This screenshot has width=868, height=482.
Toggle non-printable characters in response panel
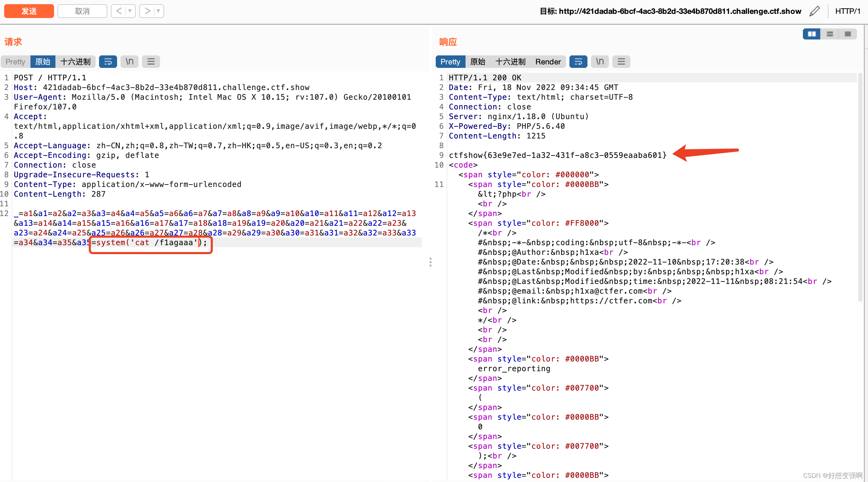coord(600,62)
